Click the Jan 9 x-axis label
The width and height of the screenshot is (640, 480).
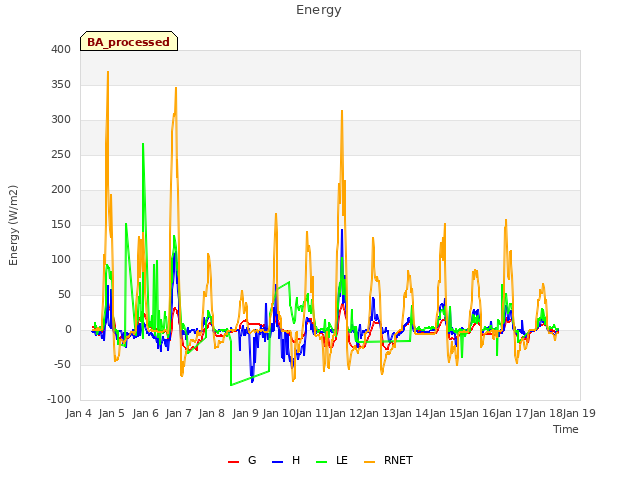click(245, 413)
